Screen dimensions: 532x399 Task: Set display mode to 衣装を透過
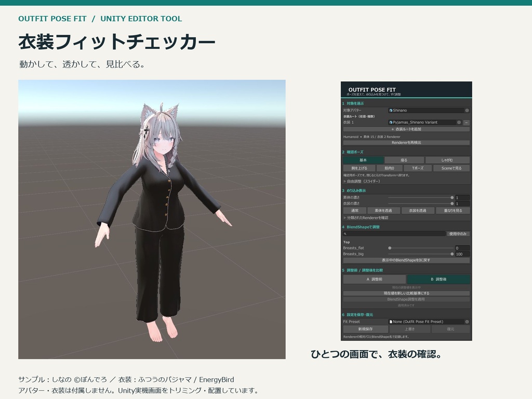pyautogui.click(x=418, y=211)
